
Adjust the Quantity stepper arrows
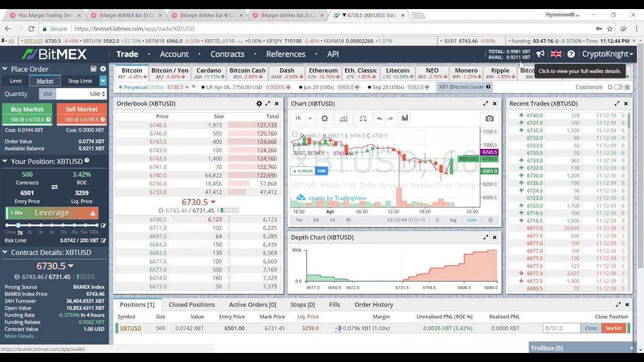pos(103,94)
